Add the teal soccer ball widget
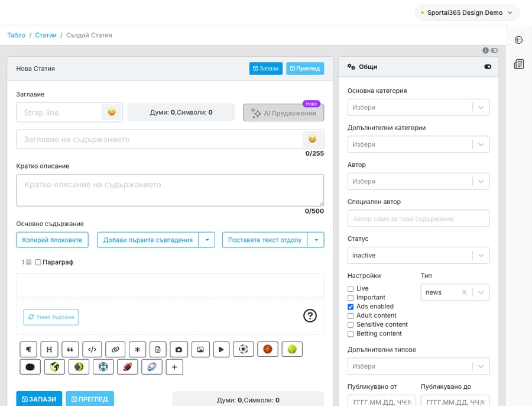 [103, 367]
